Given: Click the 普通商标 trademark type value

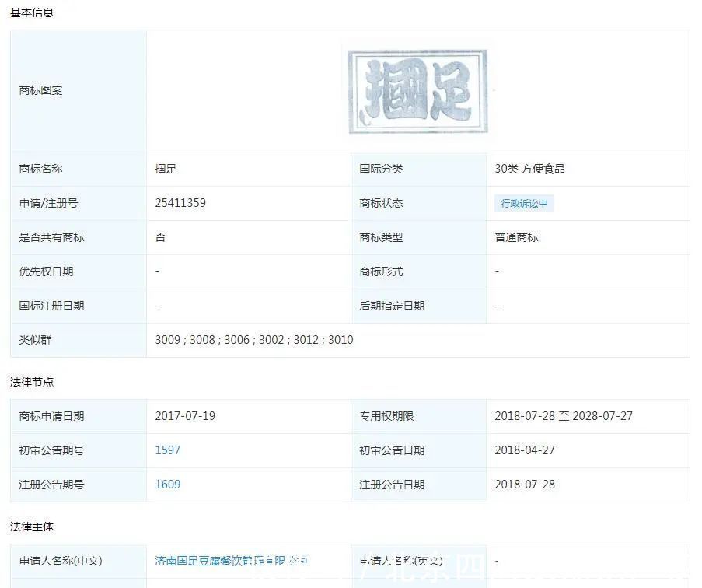Looking at the screenshot, I should [x=516, y=237].
